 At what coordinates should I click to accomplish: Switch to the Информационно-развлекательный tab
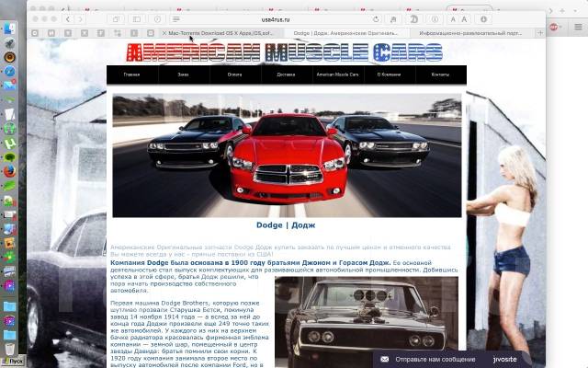pos(470,33)
